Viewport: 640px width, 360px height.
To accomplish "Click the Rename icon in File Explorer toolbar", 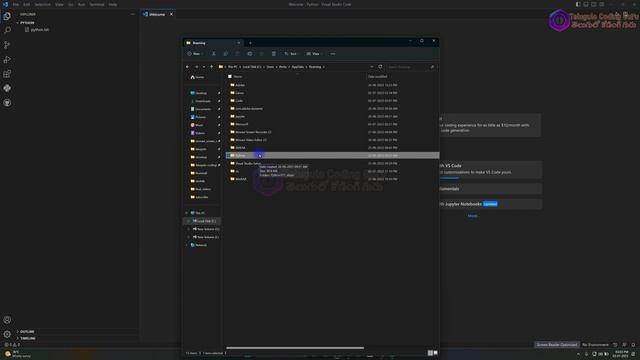I will pos(250,54).
